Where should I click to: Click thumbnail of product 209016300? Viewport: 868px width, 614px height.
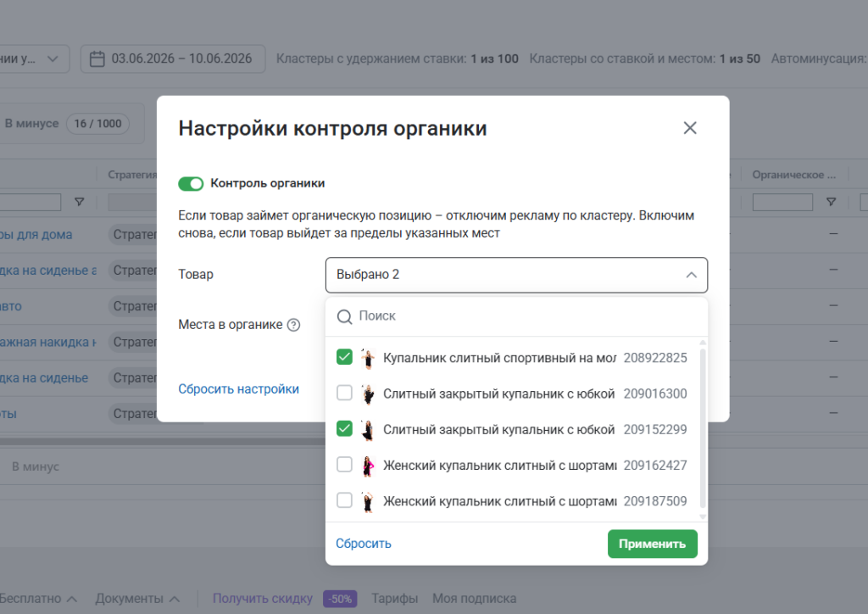click(368, 394)
